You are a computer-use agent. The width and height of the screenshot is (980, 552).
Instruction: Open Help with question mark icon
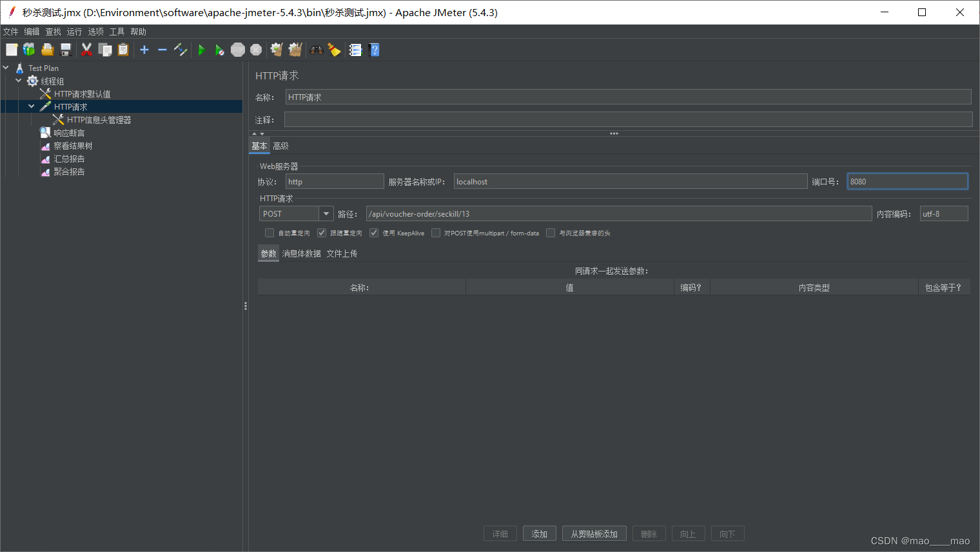pos(375,50)
